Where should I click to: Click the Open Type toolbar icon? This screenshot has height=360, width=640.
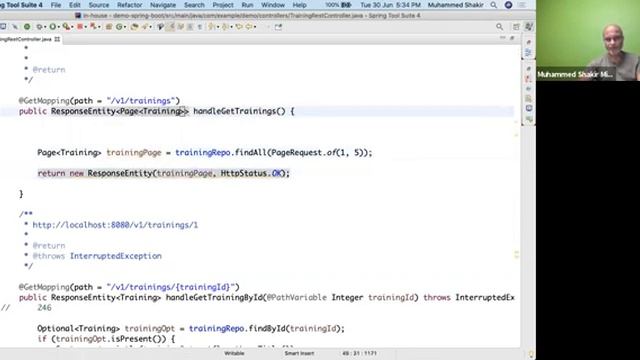click(x=134, y=27)
